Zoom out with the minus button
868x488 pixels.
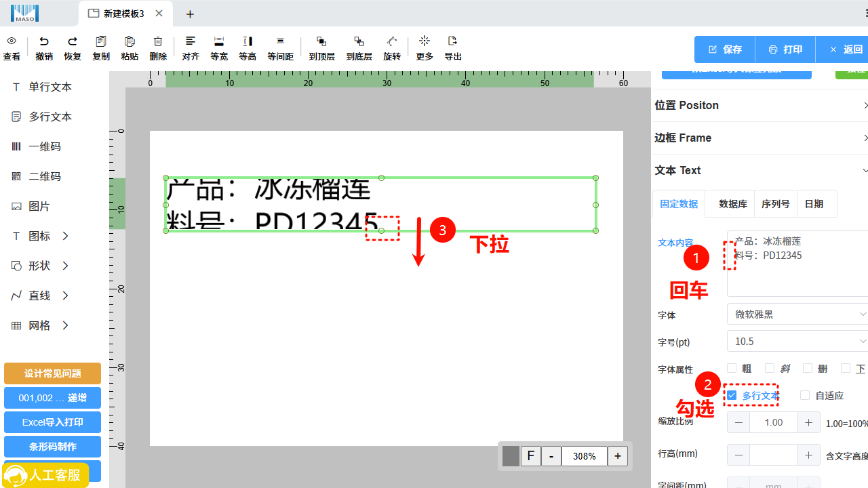[551, 456]
